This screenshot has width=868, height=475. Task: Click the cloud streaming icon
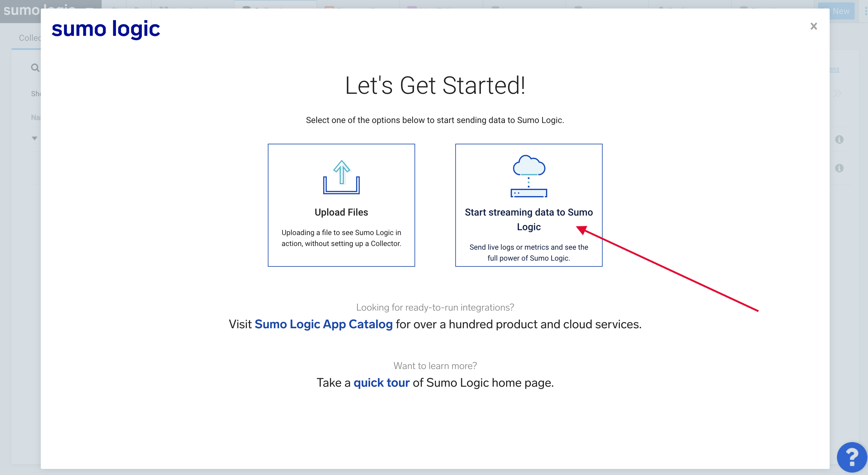pos(528,176)
